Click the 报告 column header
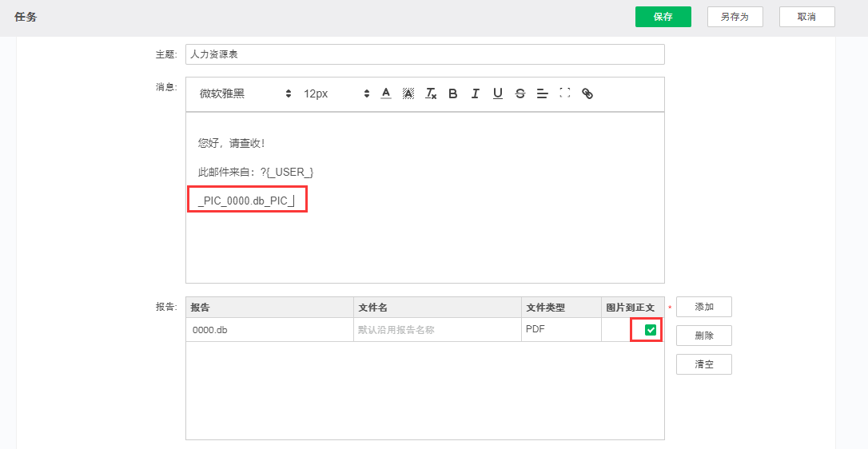Viewport: 868px width, 449px height. click(x=270, y=308)
